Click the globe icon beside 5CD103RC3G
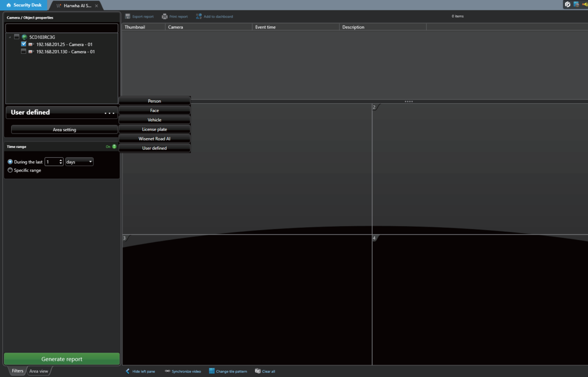Viewport: 588px width, 377px height. (x=24, y=37)
